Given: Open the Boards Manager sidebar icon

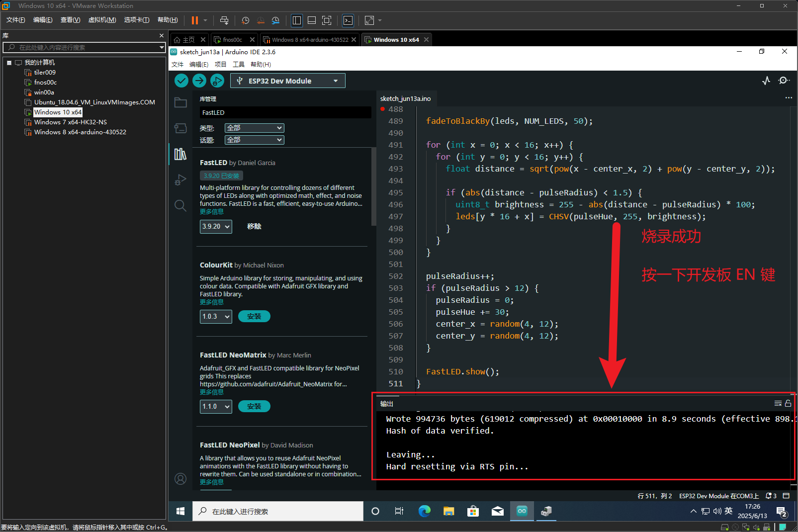Looking at the screenshot, I should tap(180, 128).
